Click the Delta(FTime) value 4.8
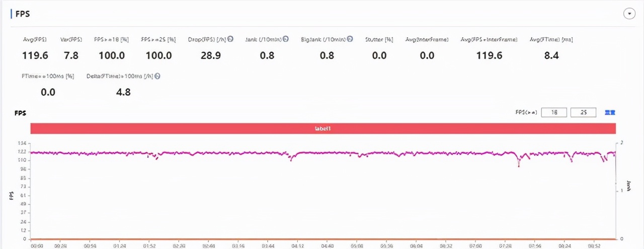The image size is (644, 249). point(123,92)
